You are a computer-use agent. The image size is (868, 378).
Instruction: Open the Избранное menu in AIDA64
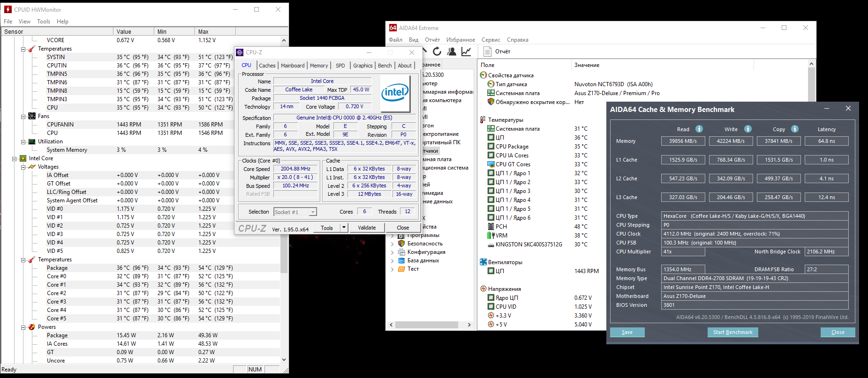(x=460, y=40)
